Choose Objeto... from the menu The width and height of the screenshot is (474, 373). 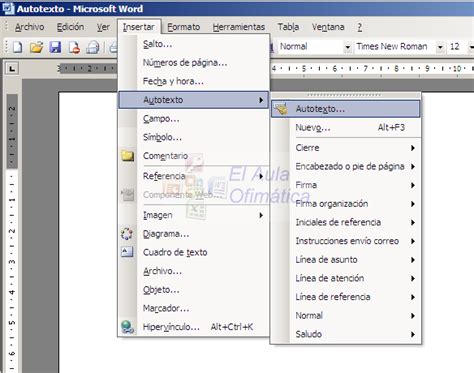point(193,290)
